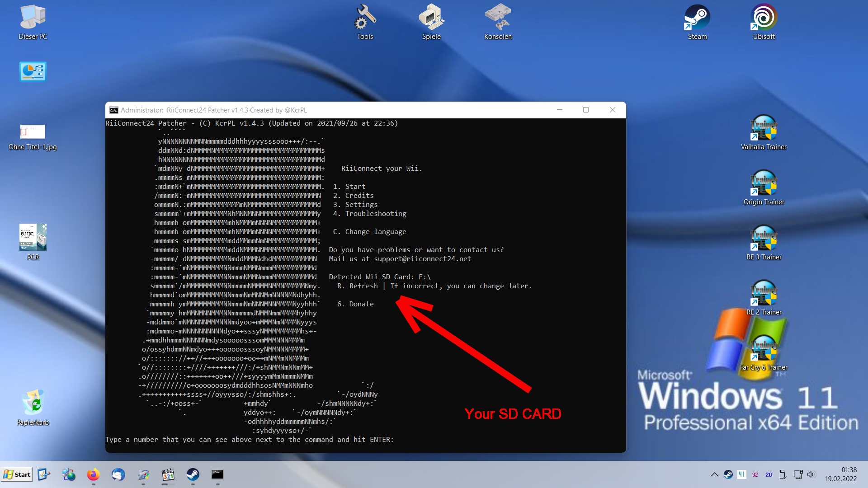Click the '1. Start' menu line
The width and height of the screenshot is (868, 488).
(349, 187)
